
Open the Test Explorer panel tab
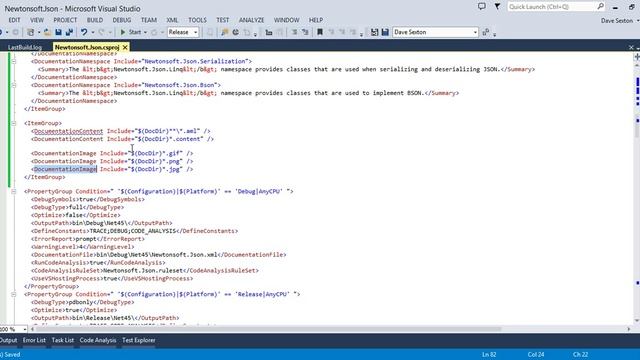pyautogui.click(x=139, y=340)
